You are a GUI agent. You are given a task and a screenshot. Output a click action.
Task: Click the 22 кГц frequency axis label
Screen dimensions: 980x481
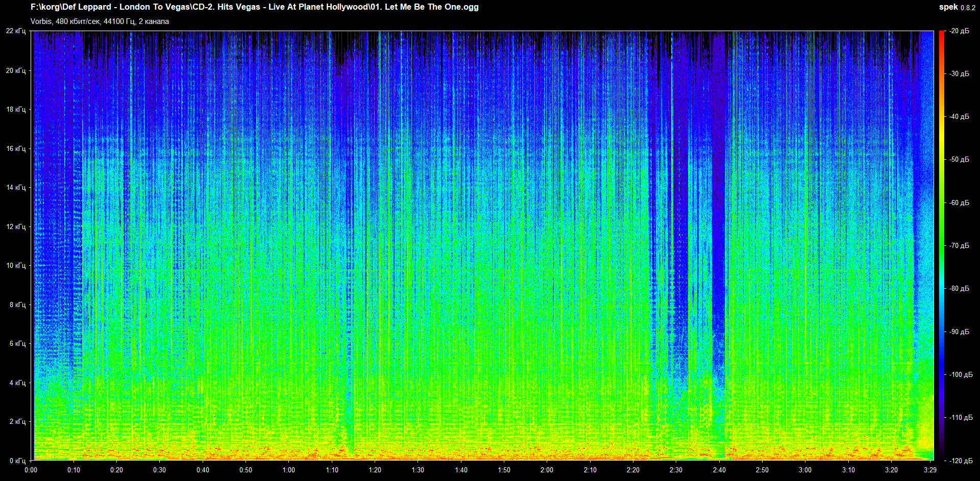coord(16,31)
